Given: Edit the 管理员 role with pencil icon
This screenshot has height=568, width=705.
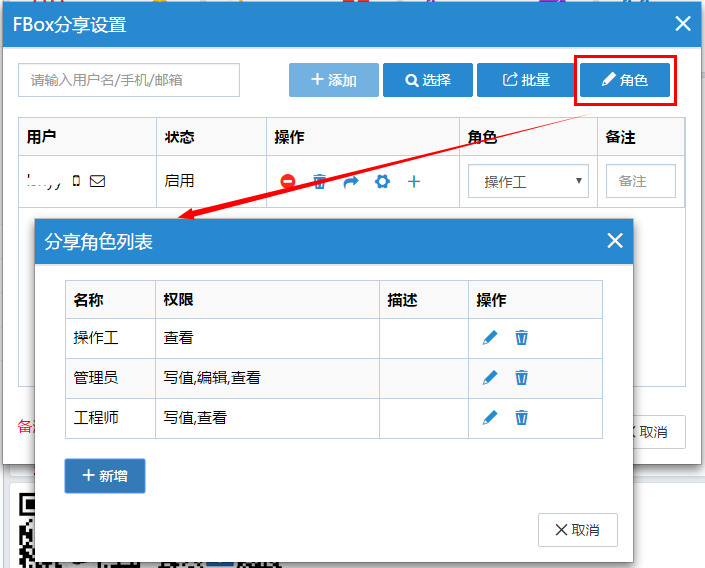Looking at the screenshot, I should coord(490,378).
